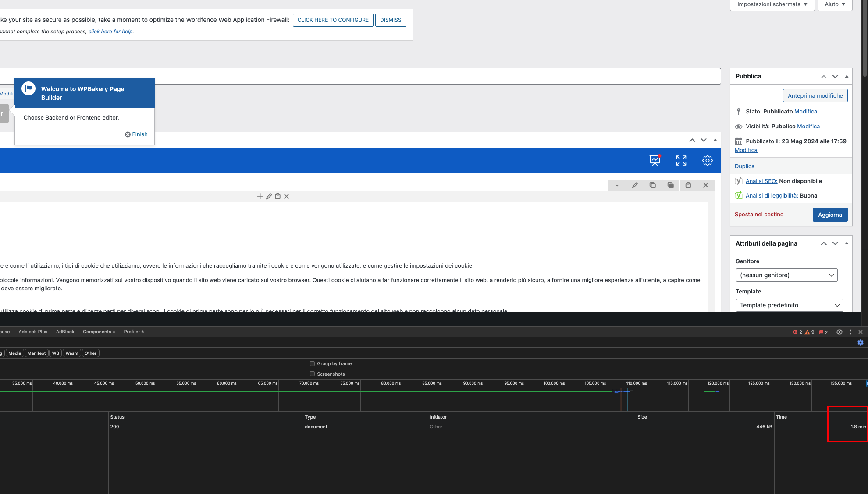Viewport: 868px width, 494px height.
Task: Enable Group by frame checkbox
Action: 312,363
